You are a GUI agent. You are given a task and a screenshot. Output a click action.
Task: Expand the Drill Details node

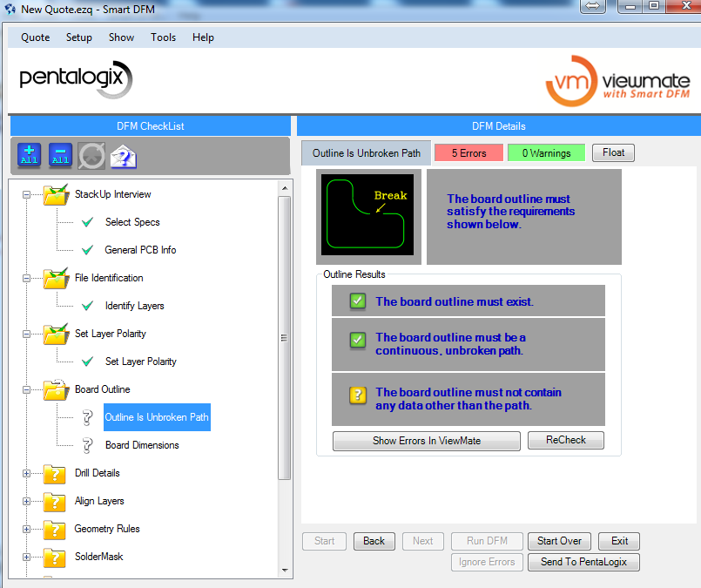click(26, 474)
